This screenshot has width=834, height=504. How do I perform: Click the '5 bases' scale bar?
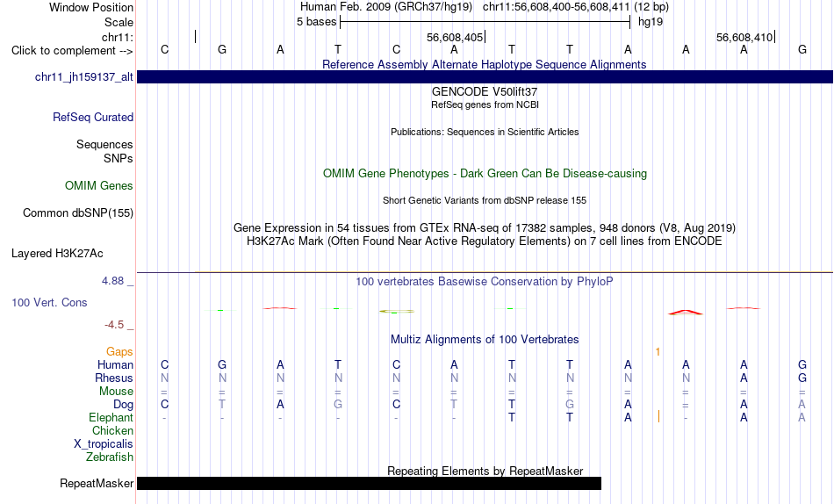[x=485, y=22]
